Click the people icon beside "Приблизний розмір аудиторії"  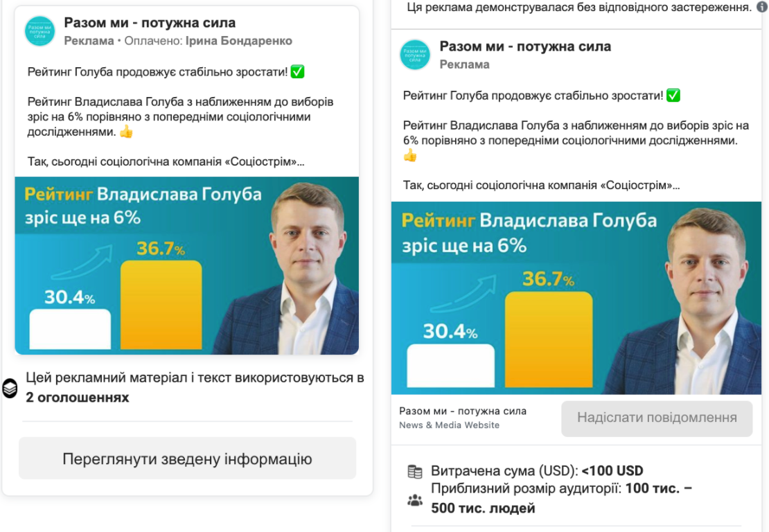point(415,500)
